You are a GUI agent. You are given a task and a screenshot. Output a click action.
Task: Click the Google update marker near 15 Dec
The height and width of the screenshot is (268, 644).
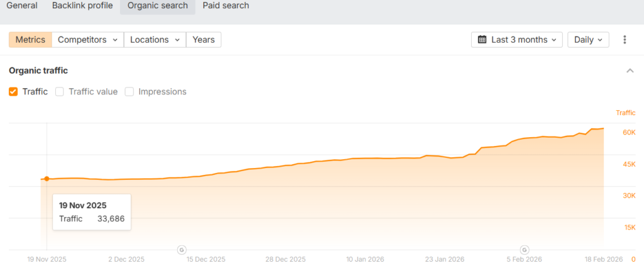coord(182,249)
